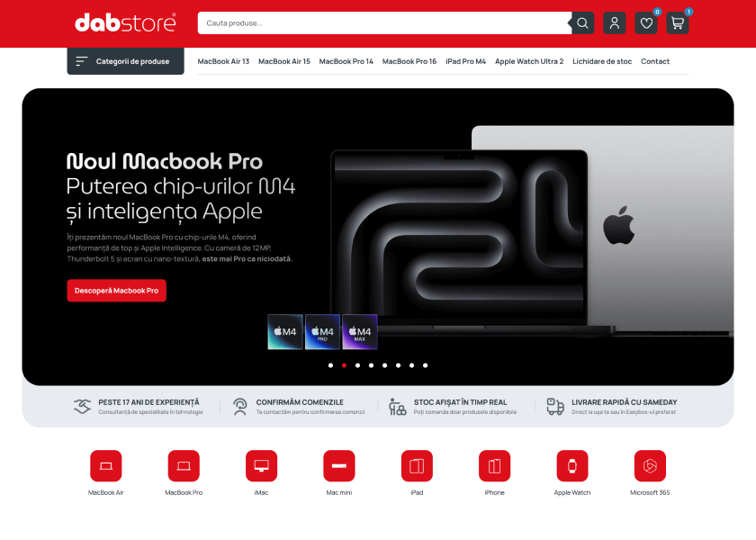
Task: Click the search magnifier icon
Action: coord(583,23)
